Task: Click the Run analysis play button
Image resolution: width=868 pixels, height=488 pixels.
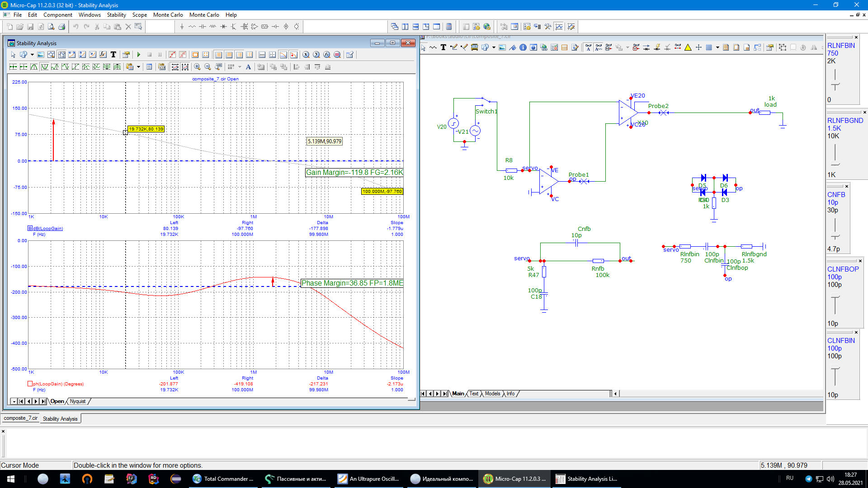Action: click(x=138, y=55)
